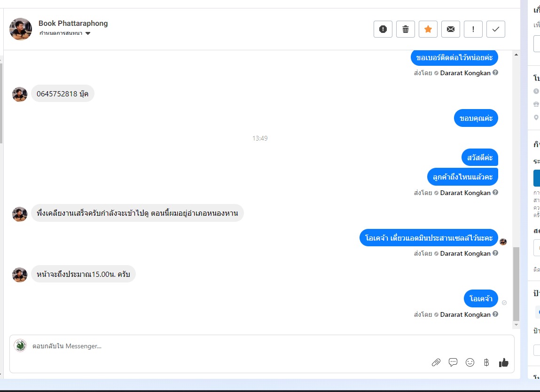
Task: Expand the conversation assignment dropdown under Book Phattaraphong
Action: (x=65, y=33)
